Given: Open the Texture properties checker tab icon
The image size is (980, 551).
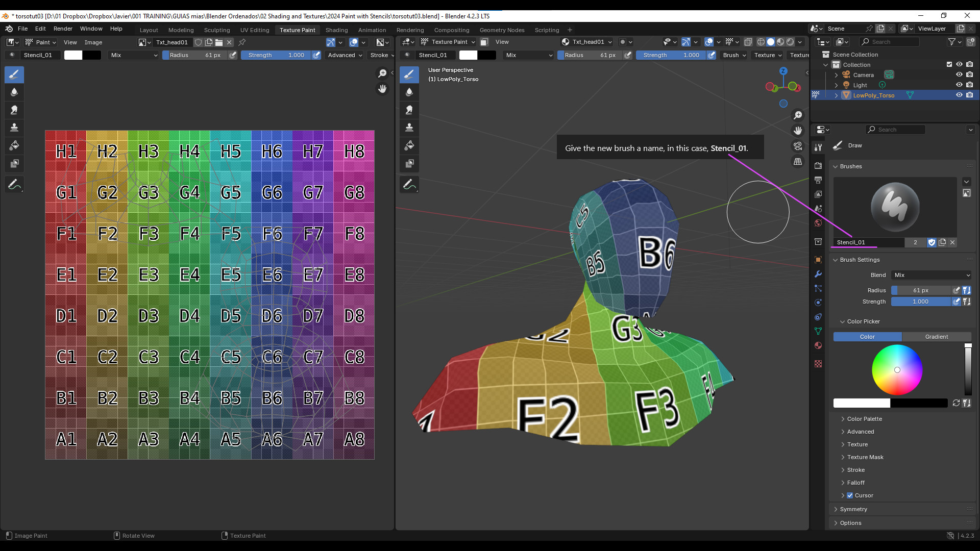Looking at the screenshot, I should pos(818,364).
